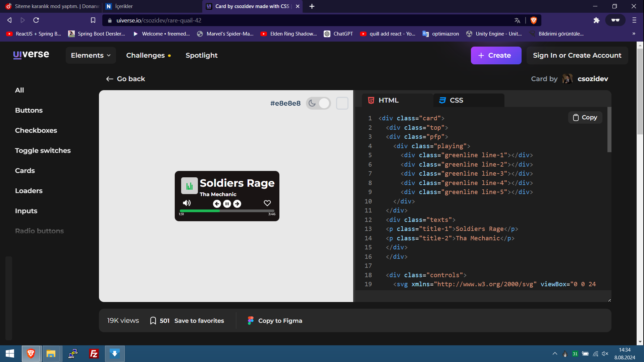Select Checkboxes category in sidebar
644x362 pixels.
36,130
